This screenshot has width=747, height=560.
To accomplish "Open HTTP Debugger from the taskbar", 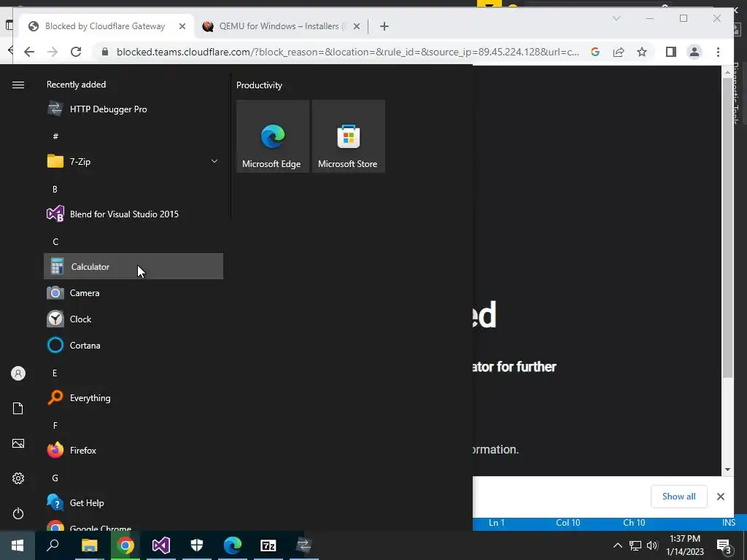I will (303, 545).
